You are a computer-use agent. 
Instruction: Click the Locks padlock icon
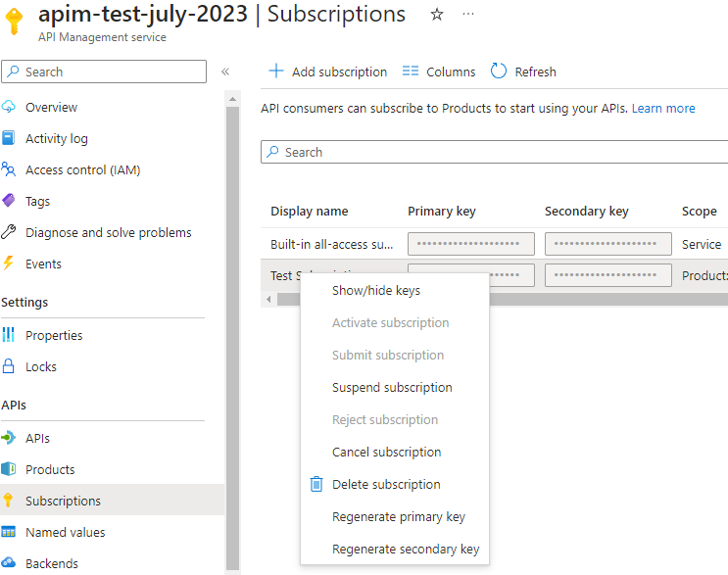(9, 366)
